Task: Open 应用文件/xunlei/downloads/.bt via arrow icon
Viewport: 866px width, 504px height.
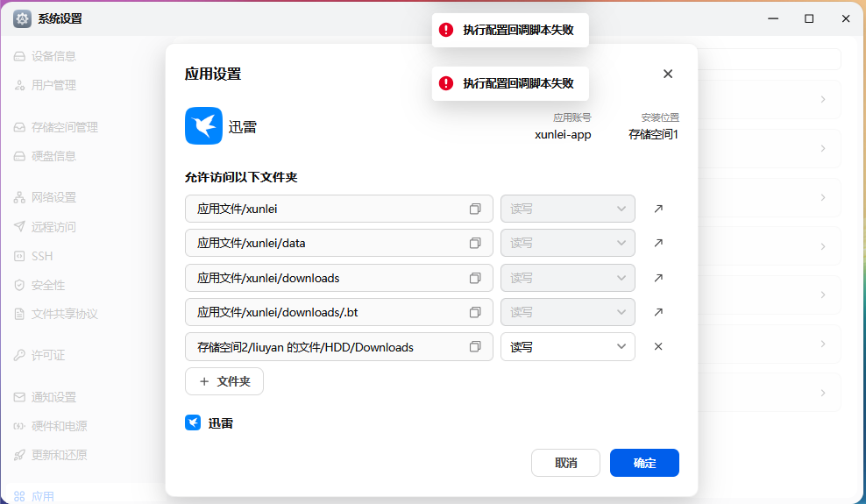Action: click(657, 312)
